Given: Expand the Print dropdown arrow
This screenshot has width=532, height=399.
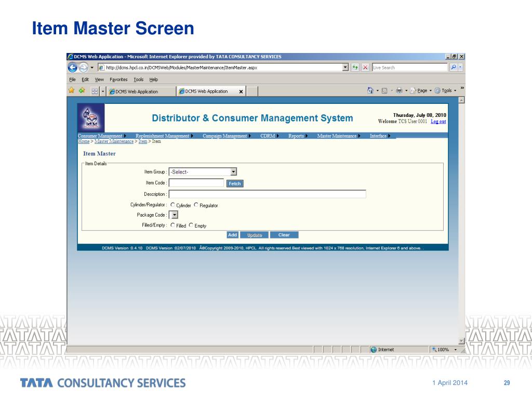Looking at the screenshot, I should click(x=406, y=90).
